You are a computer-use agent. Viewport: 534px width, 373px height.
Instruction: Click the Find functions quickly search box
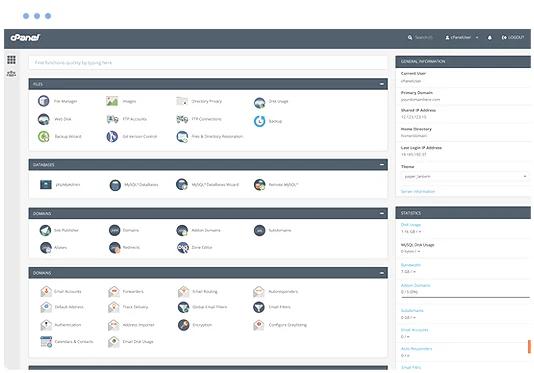[208, 63]
